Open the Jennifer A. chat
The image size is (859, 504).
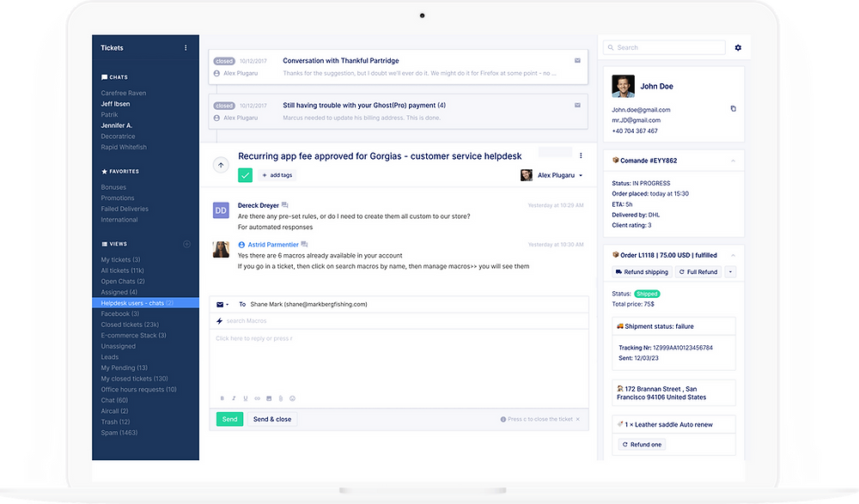(x=117, y=125)
